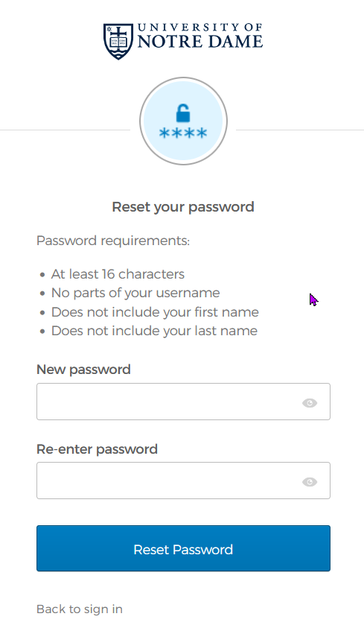Select the last name requirement line
This screenshot has width=364, height=634.
(x=154, y=331)
